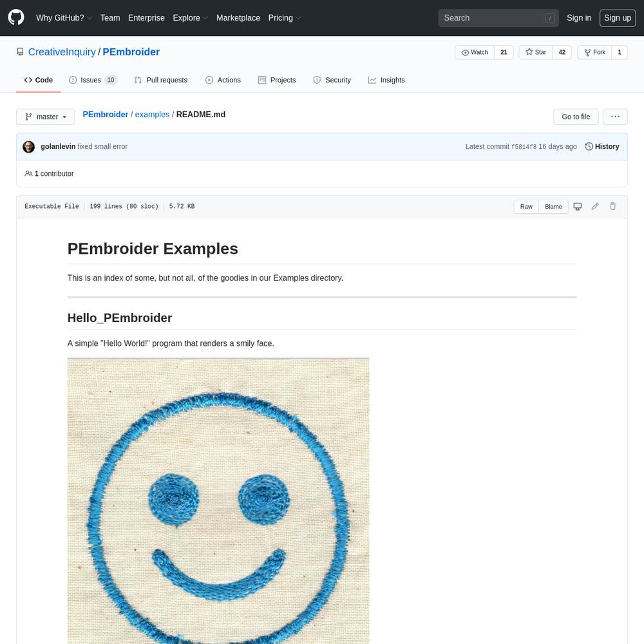Click golanlevin's avatar image
The height and width of the screenshot is (644, 644).
(x=28, y=147)
